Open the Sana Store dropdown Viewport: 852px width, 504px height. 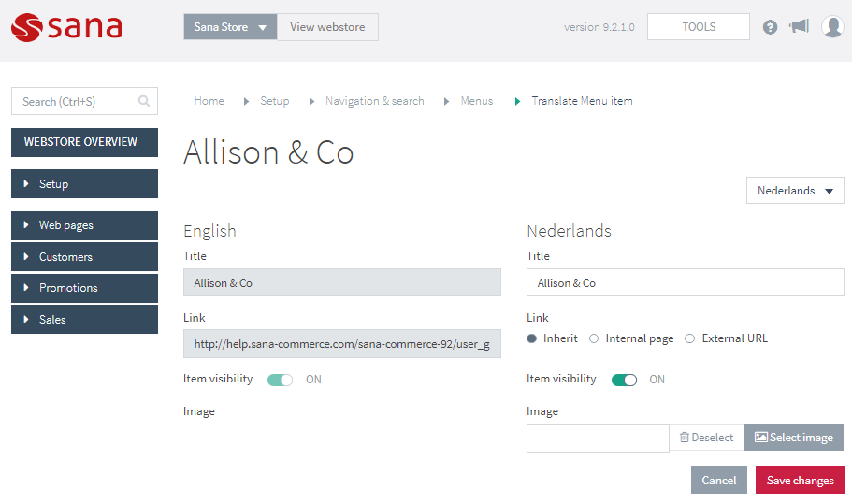230,27
